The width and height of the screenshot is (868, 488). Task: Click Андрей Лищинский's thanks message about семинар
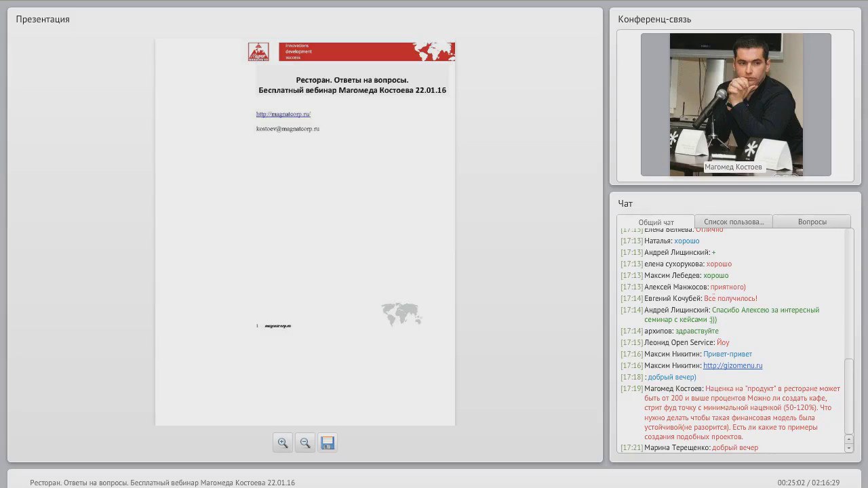coord(732,314)
